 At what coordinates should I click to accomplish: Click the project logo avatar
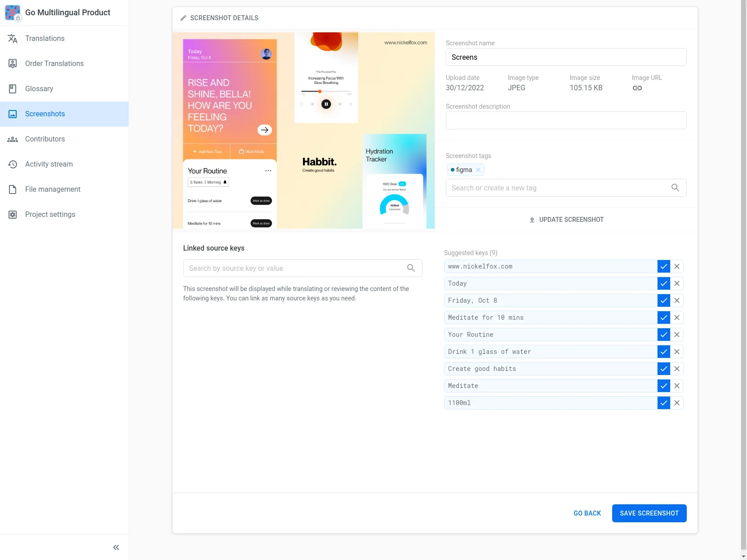[x=13, y=13]
